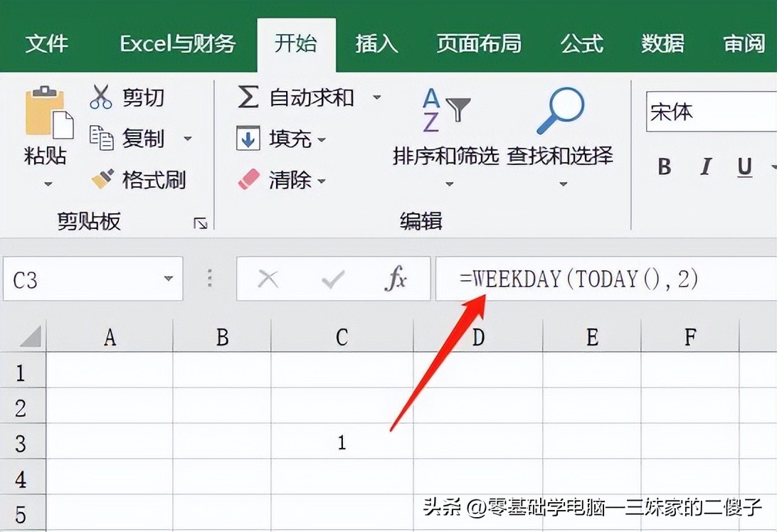Viewport: 777px width, 532px height.
Task: Click the Clear eraser icon
Action: [248, 179]
